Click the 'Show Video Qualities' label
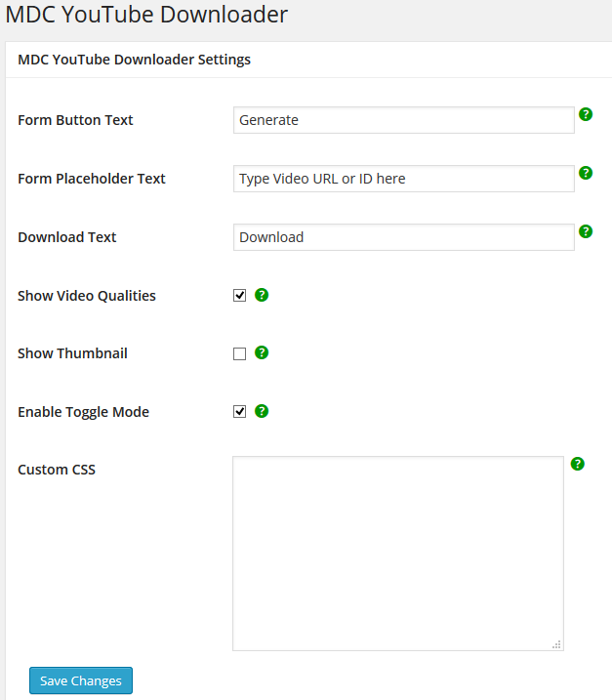 [x=87, y=296]
